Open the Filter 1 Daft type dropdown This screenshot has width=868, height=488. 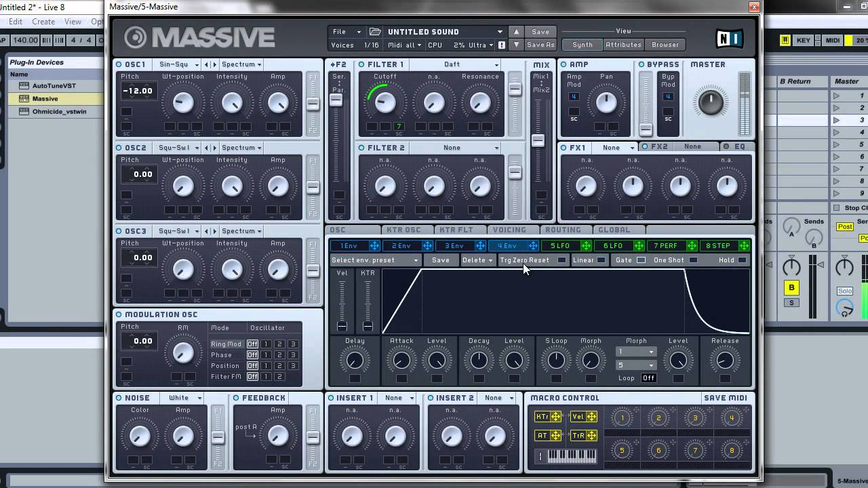[x=456, y=64]
